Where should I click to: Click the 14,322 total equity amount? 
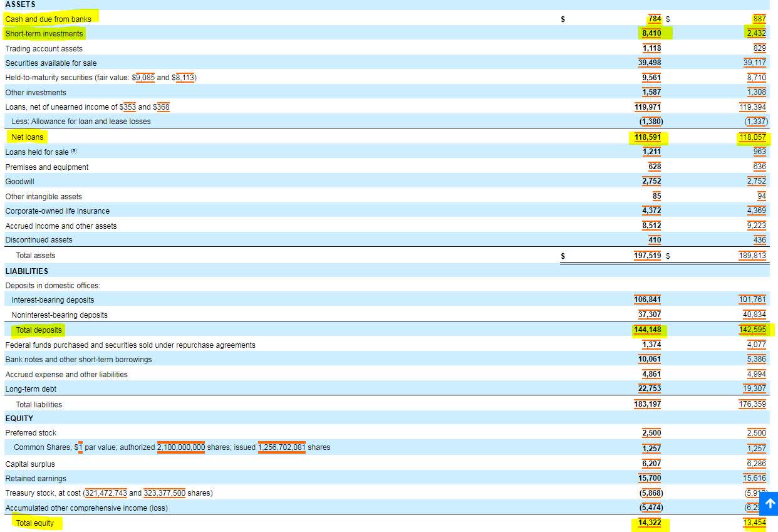650,523
